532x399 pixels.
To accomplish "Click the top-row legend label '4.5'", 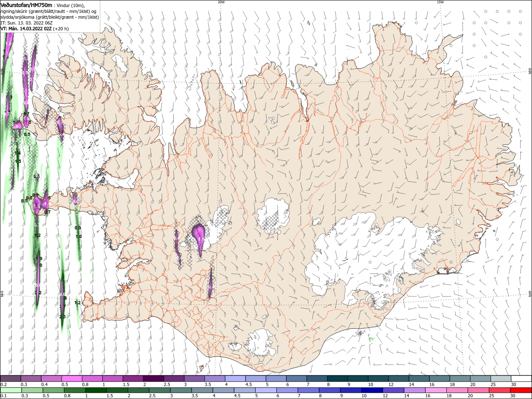I will click(249, 384).
